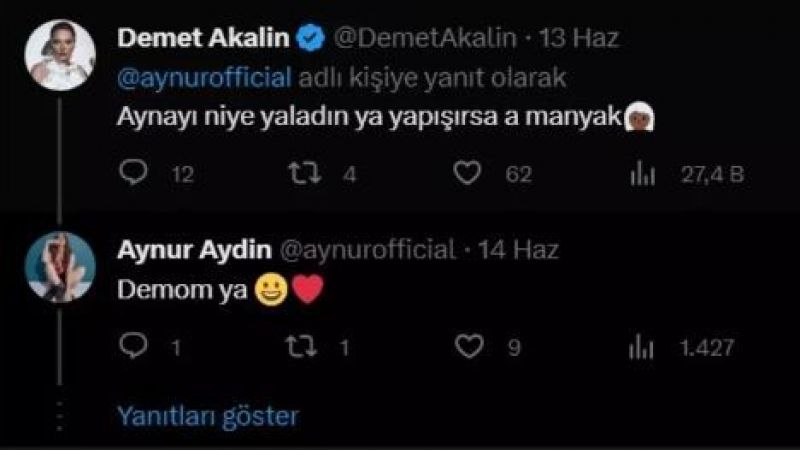Like Aynur Aydin's 'Demom ya' tweet
This screenshot has width=800, height=450.
coord(467,346)
